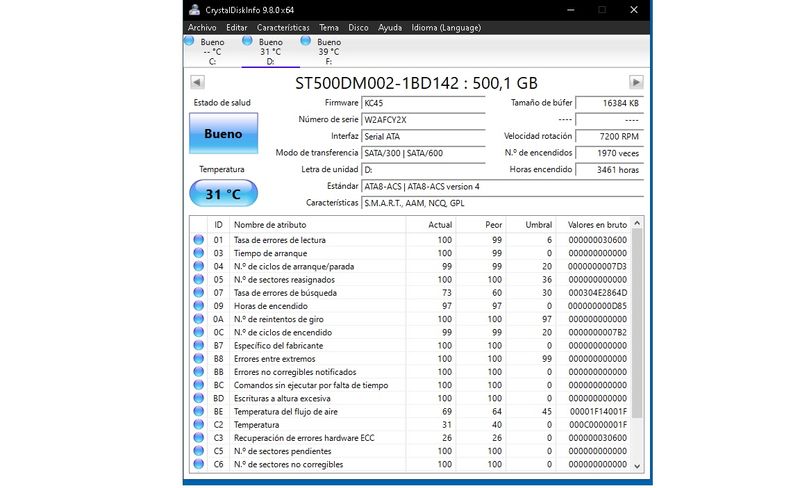Viewport: 800px width, 488px height.
Task: Click status orb for attribute 04 row
Action: pyautogui.click(x=198, y=266)
